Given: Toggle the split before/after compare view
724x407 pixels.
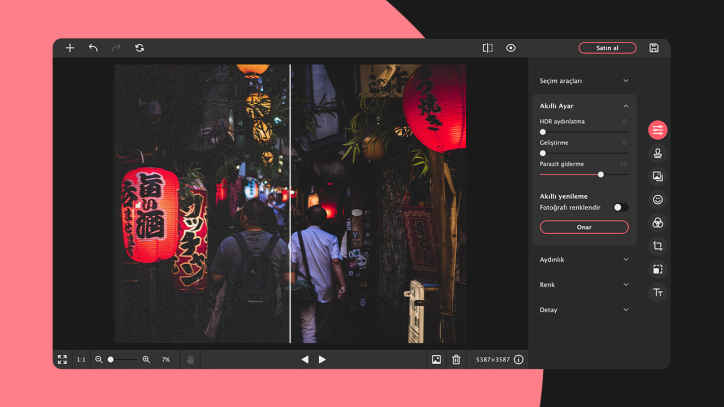Looking at the screenshot, I should [487, 48].
